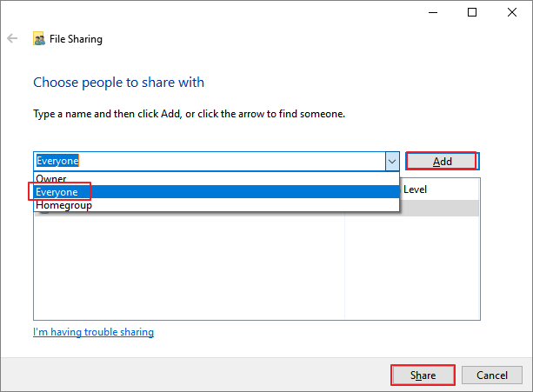The width and height of the screenshot is (533, 392).
Task: Collapse the name dropdown using its arrow
Action: point(391,161)
